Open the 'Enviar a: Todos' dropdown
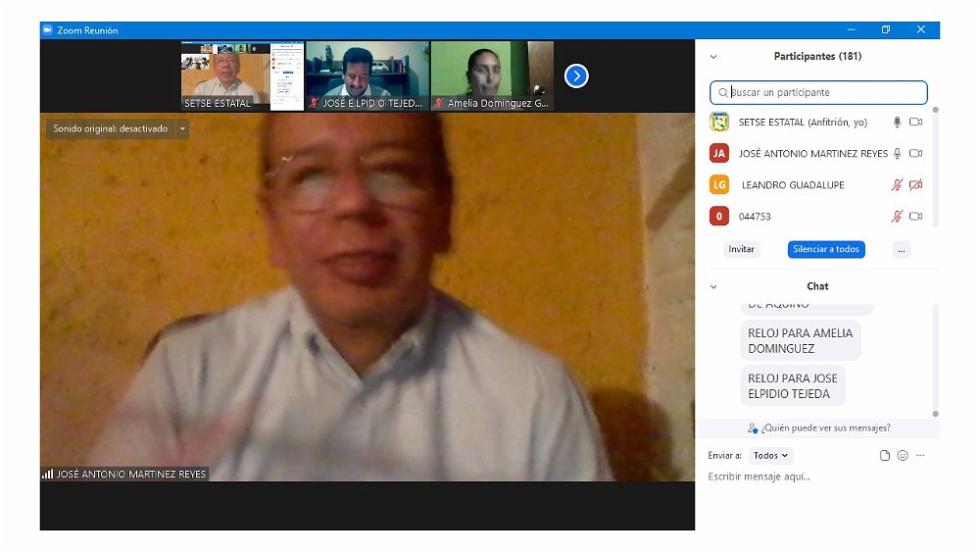The image size is (980, 552). pyautogui.click(x=770, y=456)
